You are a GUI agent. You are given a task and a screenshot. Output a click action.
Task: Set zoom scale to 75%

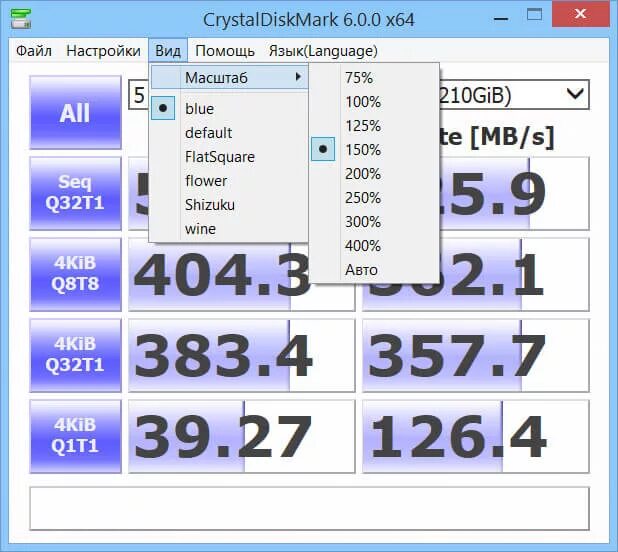374,78
